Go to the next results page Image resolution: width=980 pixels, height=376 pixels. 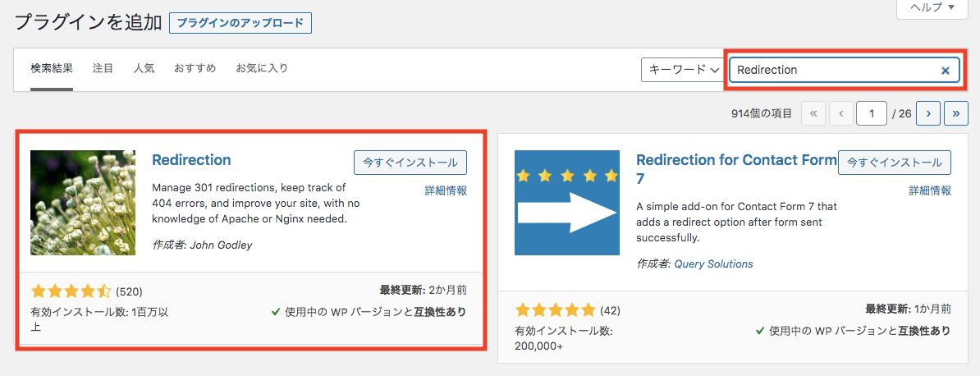[928, 113]
